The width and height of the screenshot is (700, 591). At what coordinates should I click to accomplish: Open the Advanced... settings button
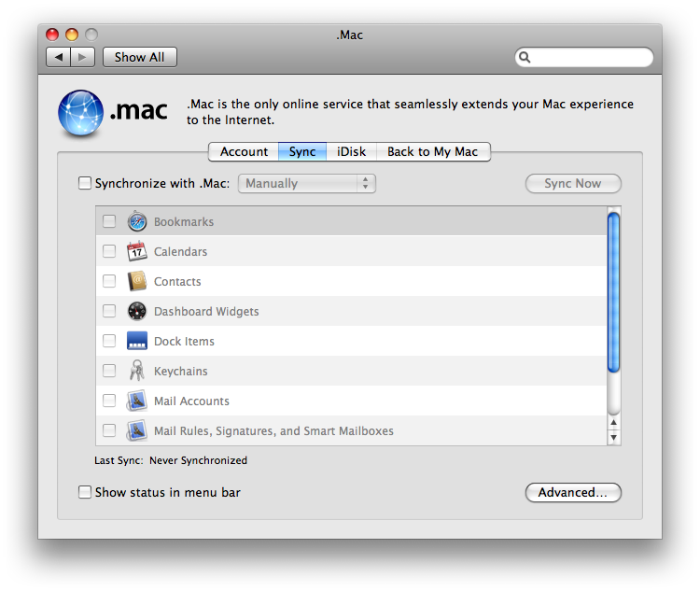(573, 492)
